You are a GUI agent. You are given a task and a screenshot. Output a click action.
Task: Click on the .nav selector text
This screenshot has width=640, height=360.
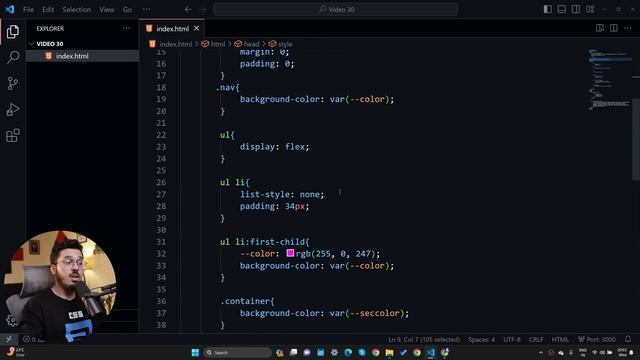[227, 87]
